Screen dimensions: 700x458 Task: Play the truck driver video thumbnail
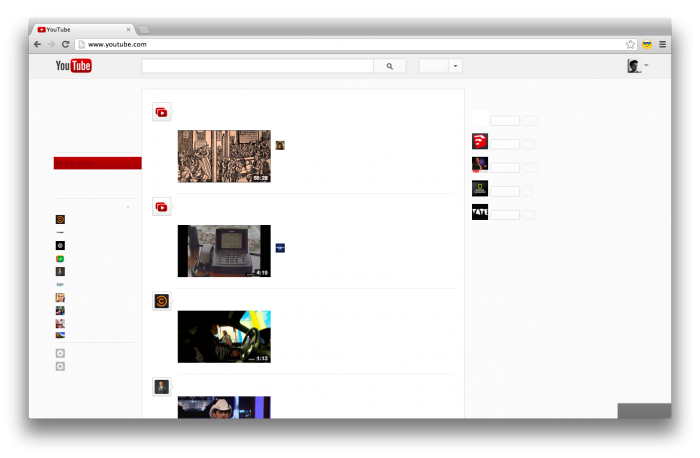tap(224, 337)
